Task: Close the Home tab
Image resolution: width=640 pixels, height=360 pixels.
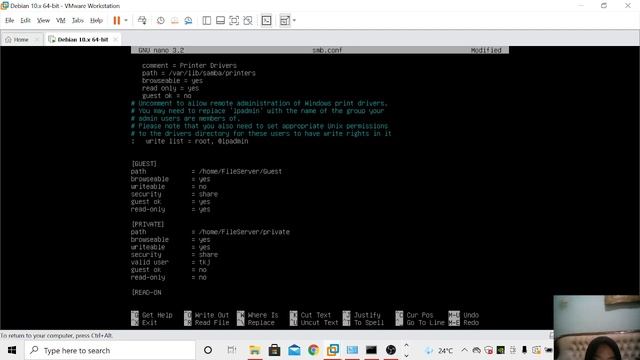Action: point(37,39)
